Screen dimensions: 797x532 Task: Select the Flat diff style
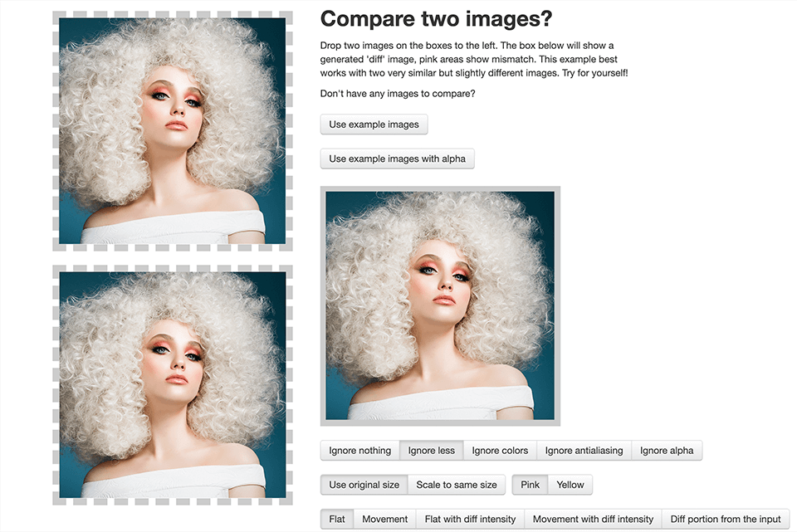[337, 519]
